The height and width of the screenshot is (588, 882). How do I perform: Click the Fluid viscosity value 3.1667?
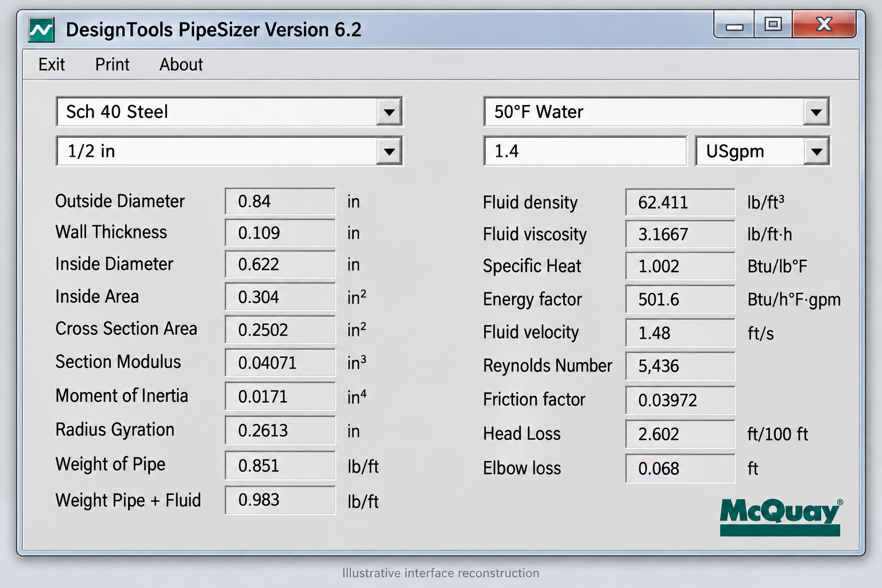680,234
